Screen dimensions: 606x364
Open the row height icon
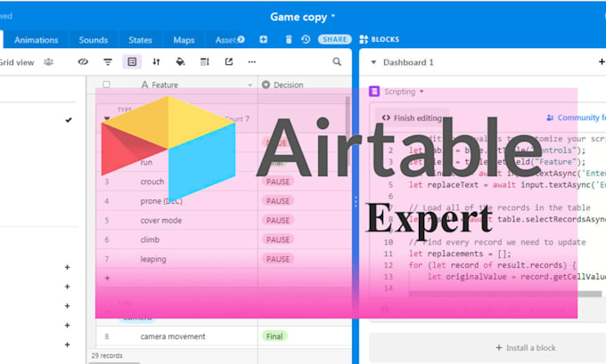[204, 61]
